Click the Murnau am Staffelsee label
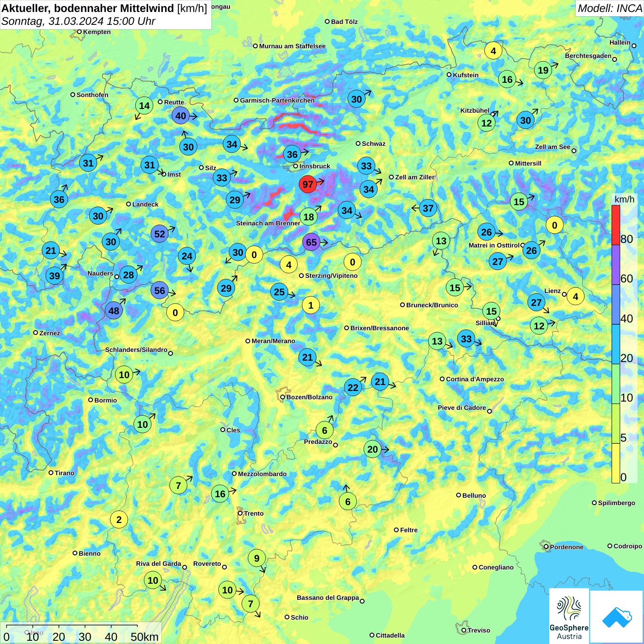This screenshot has height=644, width=644. click(293, 46)
